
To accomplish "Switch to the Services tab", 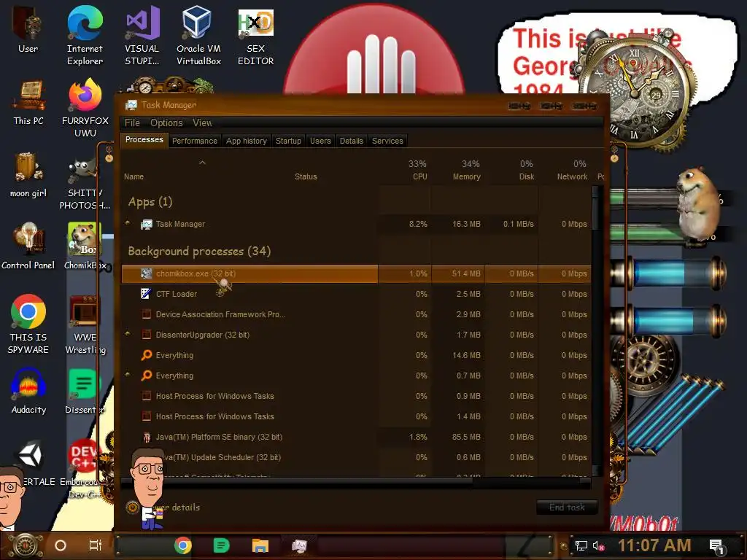I will pyautogui.click(x=387, y=141).
